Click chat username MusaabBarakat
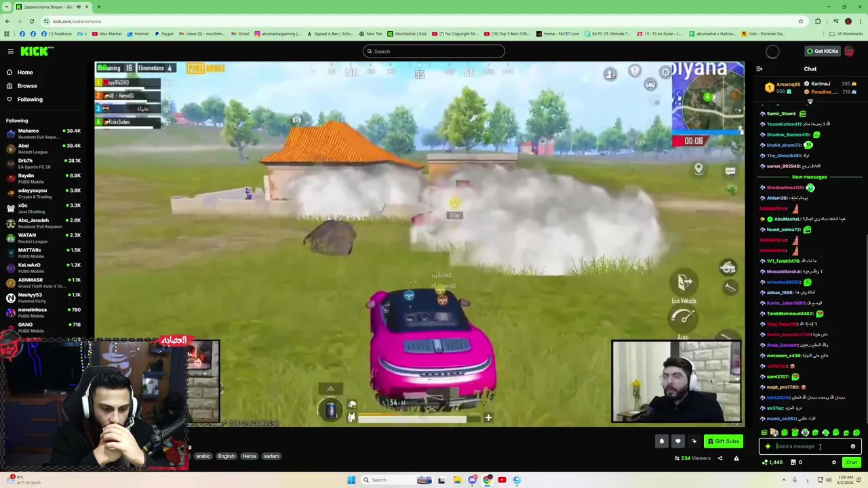 click(x=784, y=272)
